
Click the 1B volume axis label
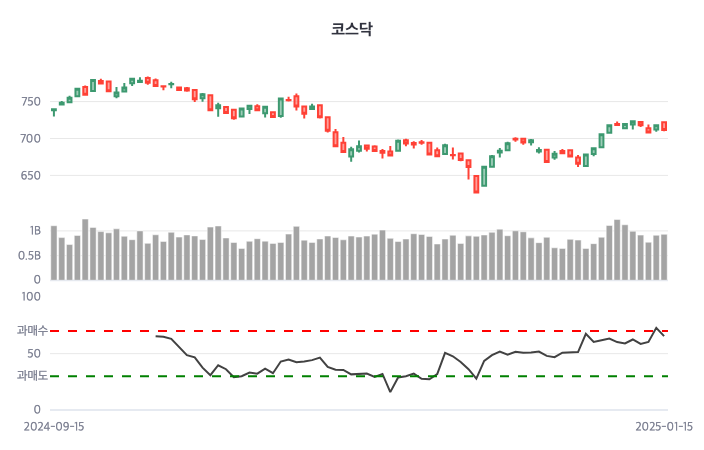pos(34,231)
